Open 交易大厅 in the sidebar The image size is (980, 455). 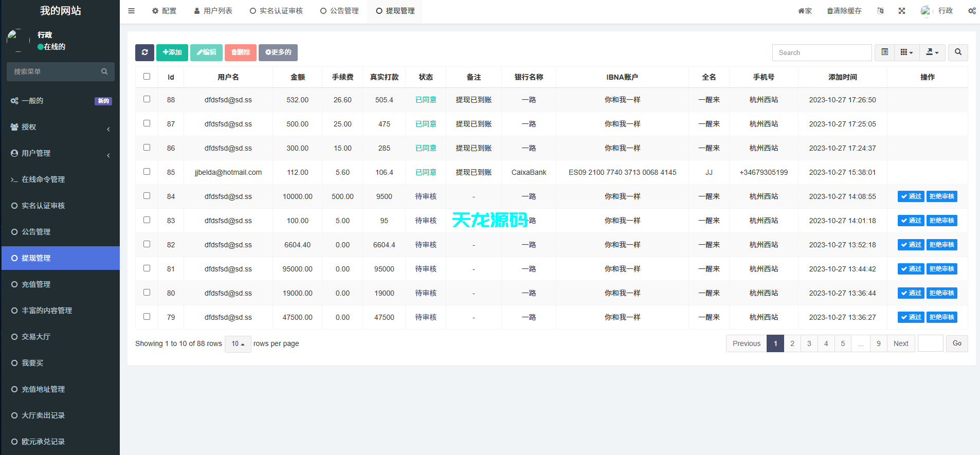coord(61,337)
